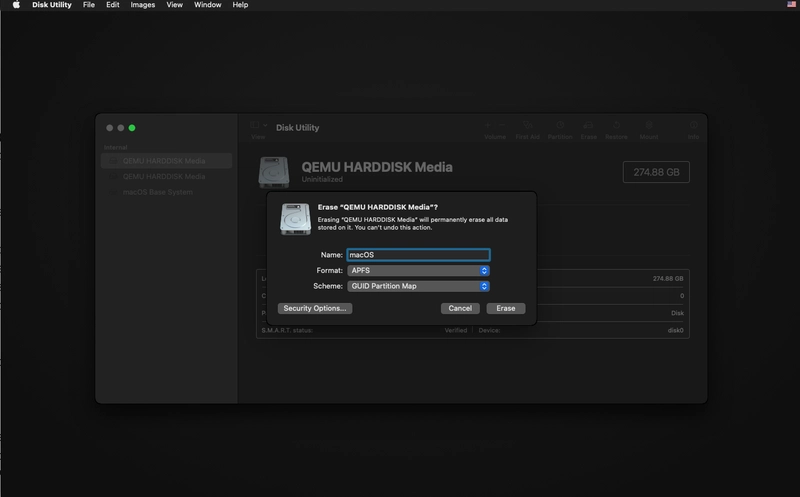Open the Images menu
Screen dimensions: 800x497
143,5
